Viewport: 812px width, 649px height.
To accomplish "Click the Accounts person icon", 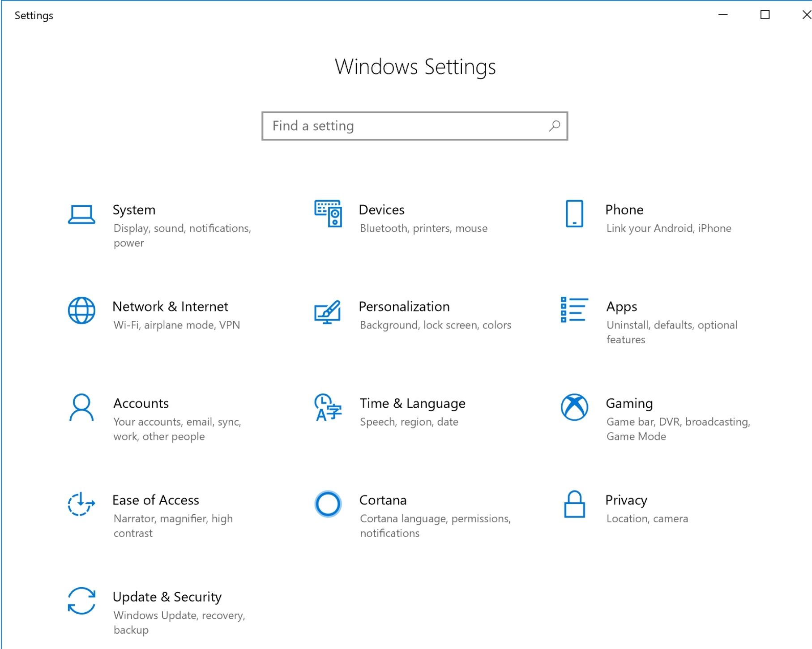I will (81, 407).
